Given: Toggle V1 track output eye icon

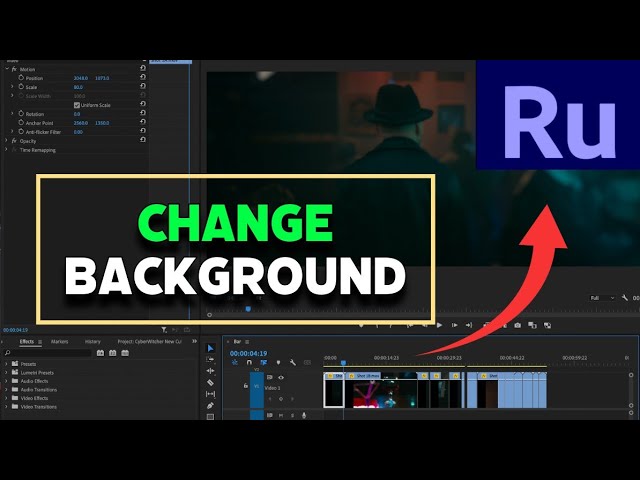Looking at the screenshot, I should point(281,377).
